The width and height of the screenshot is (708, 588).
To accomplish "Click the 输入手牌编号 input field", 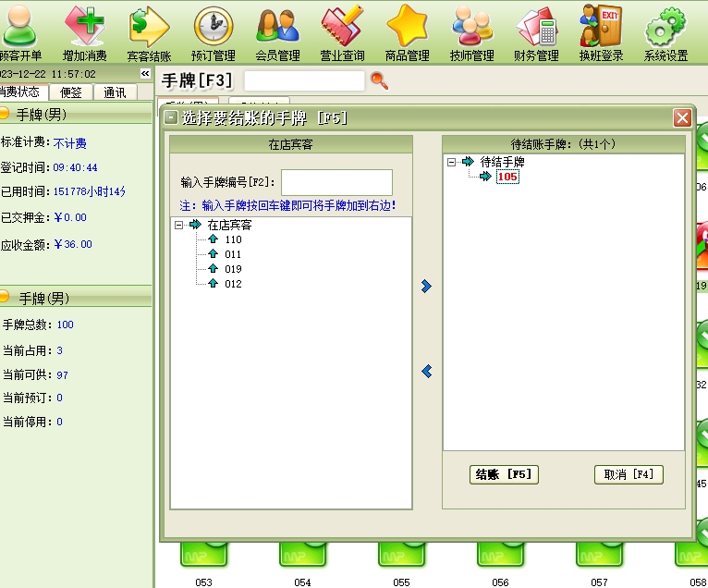I will coord(336,182).
